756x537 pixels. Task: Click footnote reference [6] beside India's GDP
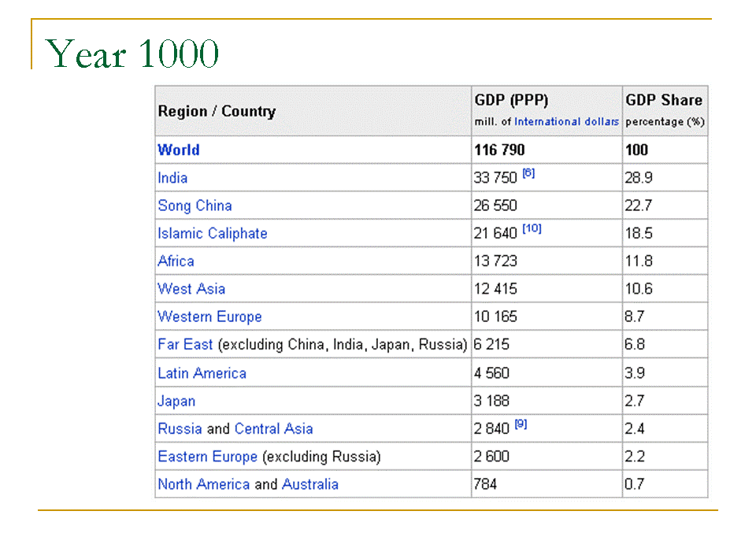coord(528,173)
